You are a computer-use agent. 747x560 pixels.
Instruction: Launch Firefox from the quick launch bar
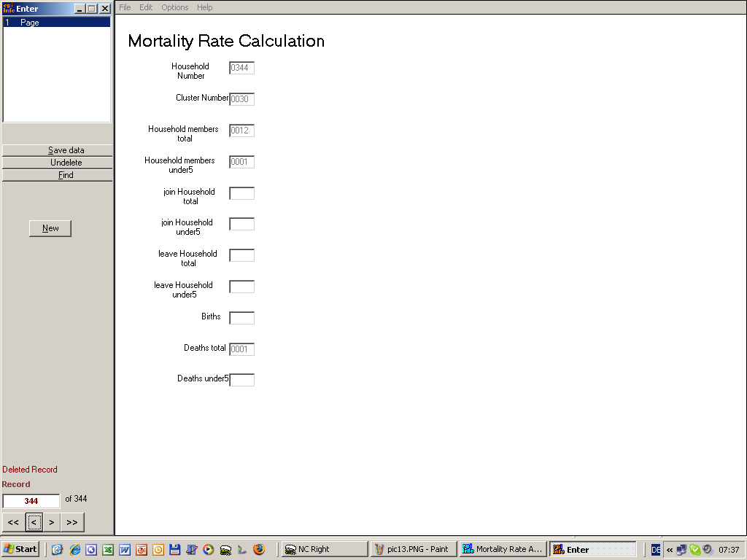click(x=259, y=550)
